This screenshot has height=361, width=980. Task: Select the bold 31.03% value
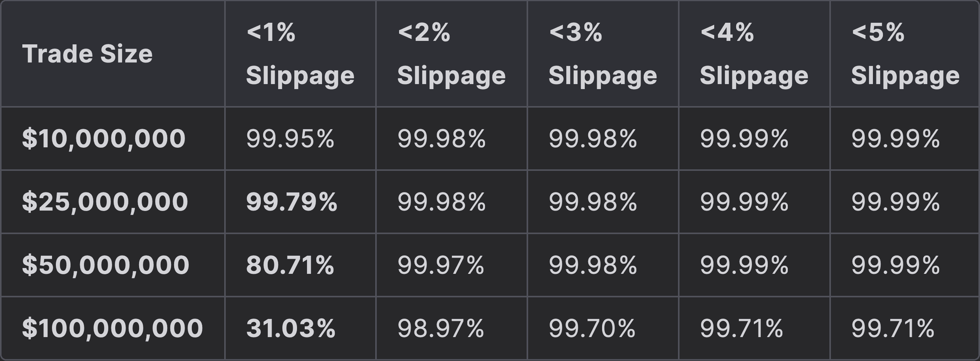(291, 328)
